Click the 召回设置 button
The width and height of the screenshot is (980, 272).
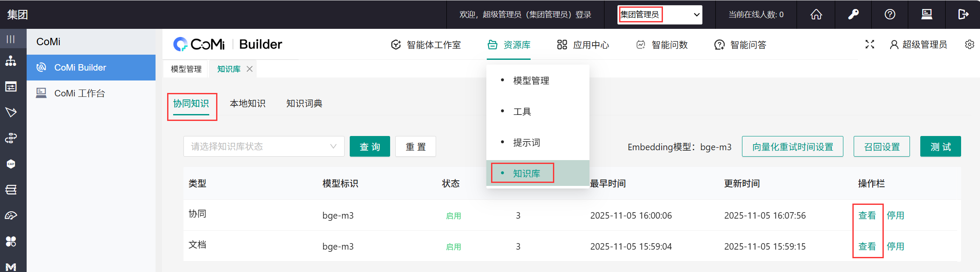coord(881,147)
